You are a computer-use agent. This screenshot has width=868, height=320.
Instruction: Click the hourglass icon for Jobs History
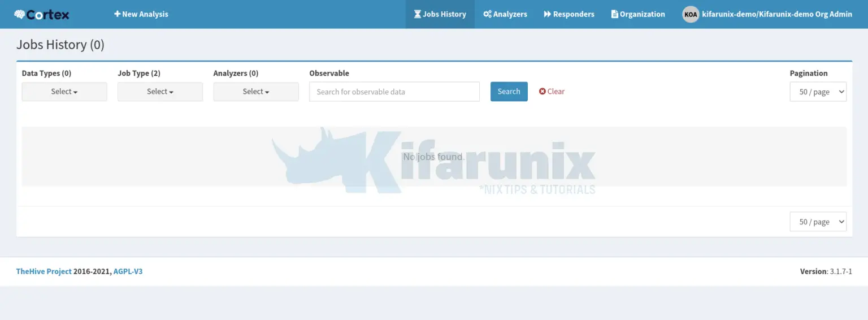click(x=417, y=14)
